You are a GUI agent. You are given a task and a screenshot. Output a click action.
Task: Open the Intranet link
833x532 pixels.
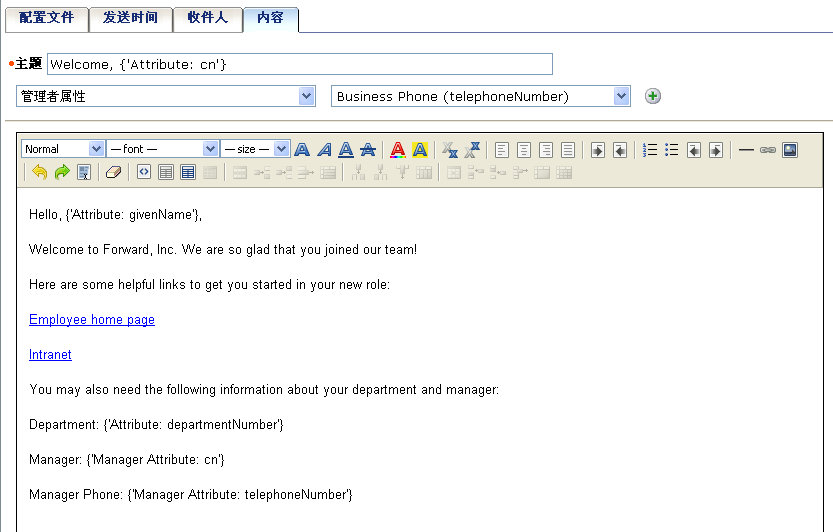tap(50, 354)
